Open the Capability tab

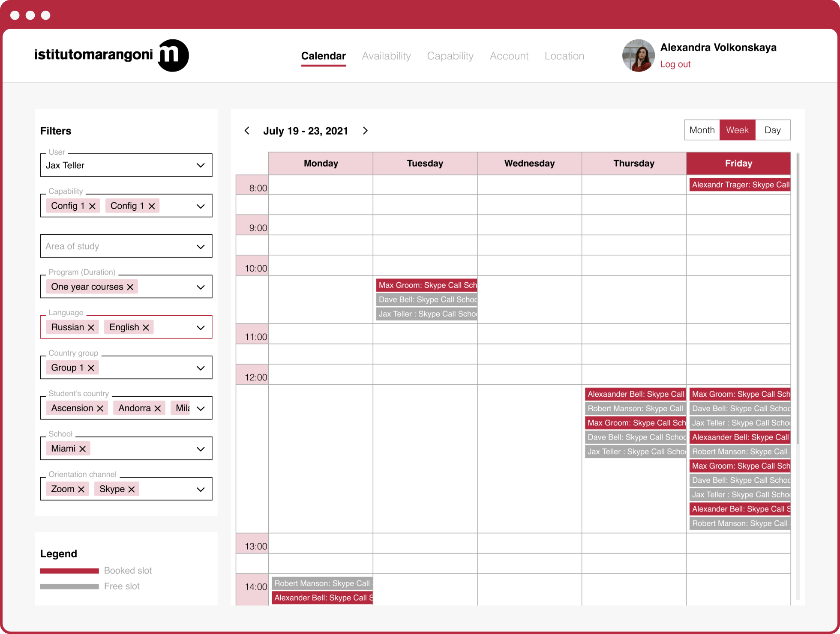pos(450,56)
